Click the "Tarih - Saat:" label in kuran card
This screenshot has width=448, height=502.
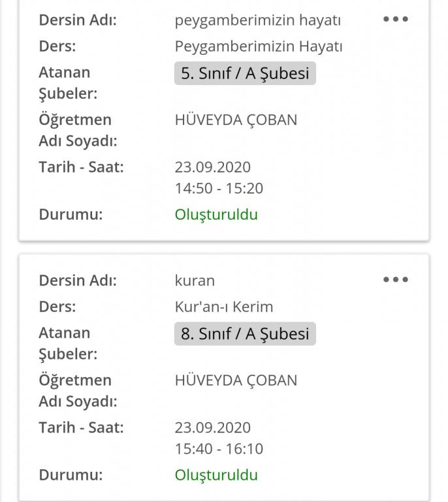point(81,427)
